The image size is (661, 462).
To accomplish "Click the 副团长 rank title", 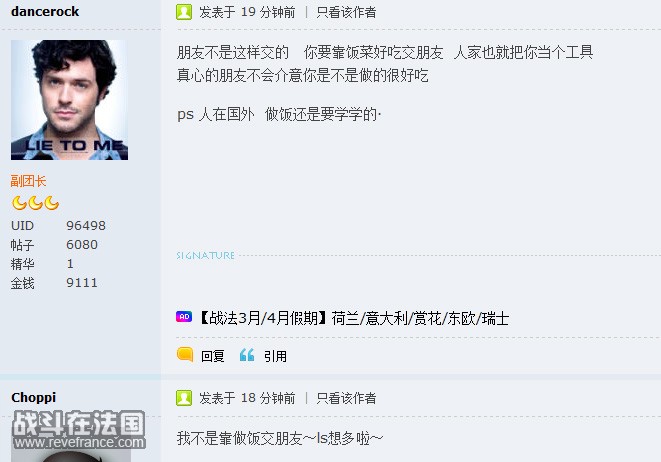I will pyautogui.click(x=28, y=181).
